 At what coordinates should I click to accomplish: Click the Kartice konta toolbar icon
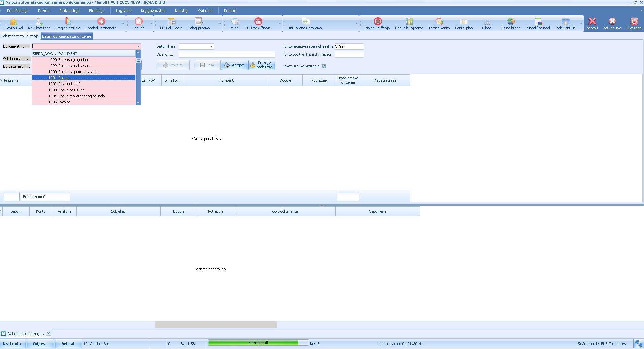[439, 24]
